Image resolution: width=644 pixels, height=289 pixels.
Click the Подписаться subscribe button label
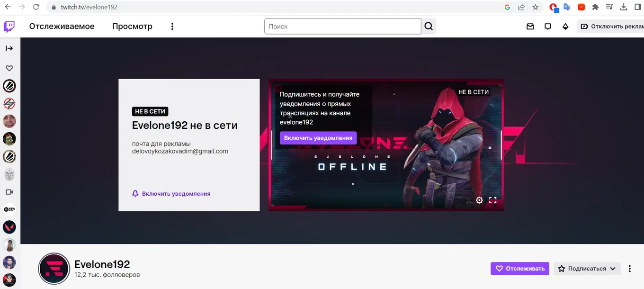coord(587,269)
